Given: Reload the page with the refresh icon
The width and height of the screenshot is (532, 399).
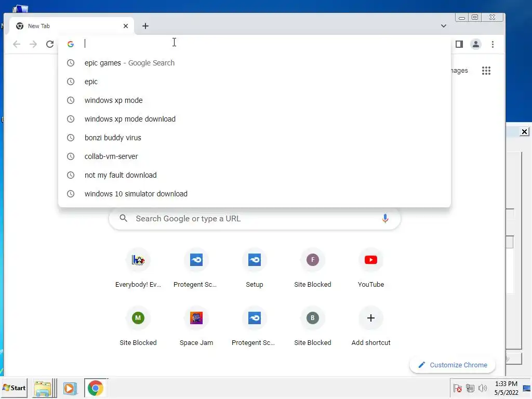Looking at the screenshot, I should tap(50, 44).
